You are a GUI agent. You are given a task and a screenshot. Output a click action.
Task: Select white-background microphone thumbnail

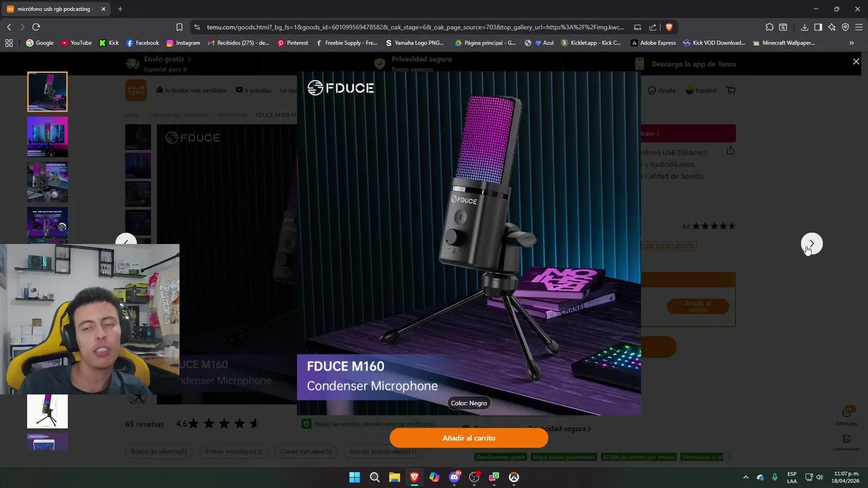tap(47, 411)
